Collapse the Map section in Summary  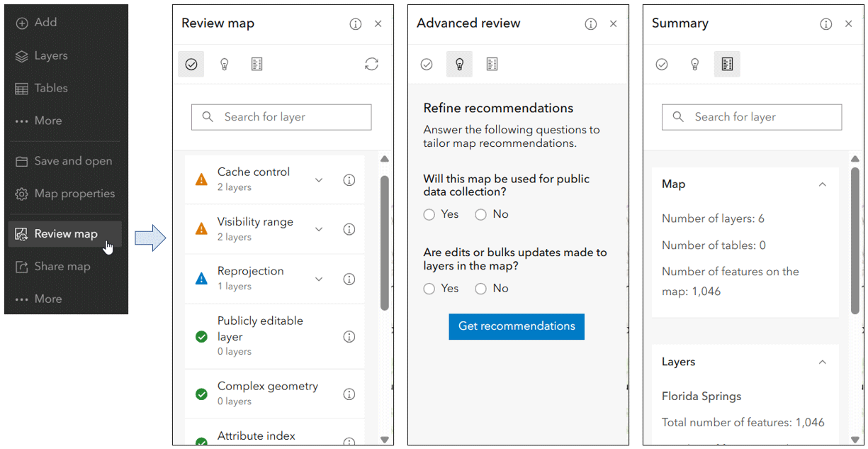click(823, 184)
